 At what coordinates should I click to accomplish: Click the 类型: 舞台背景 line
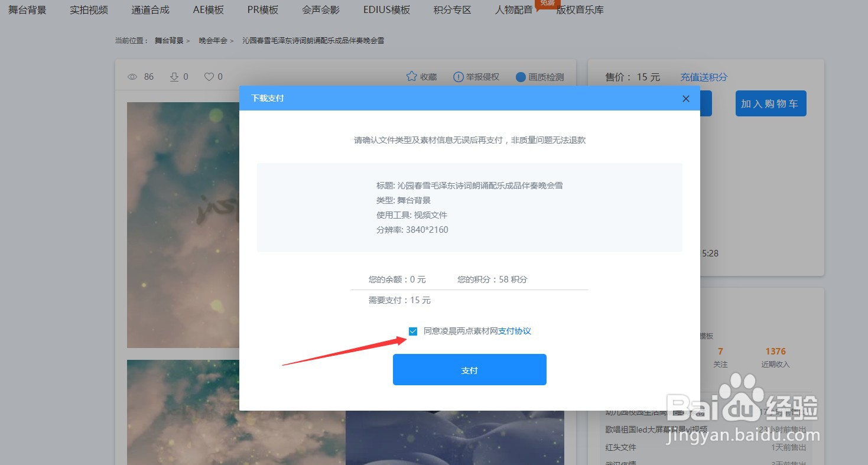(404, 200)
